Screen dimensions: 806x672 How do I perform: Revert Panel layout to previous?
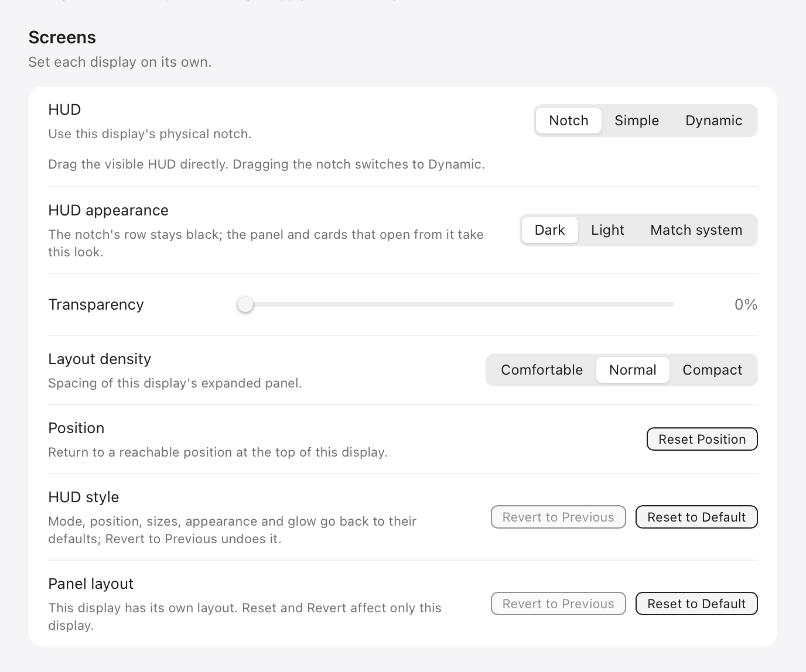click(x=558, y=604)
